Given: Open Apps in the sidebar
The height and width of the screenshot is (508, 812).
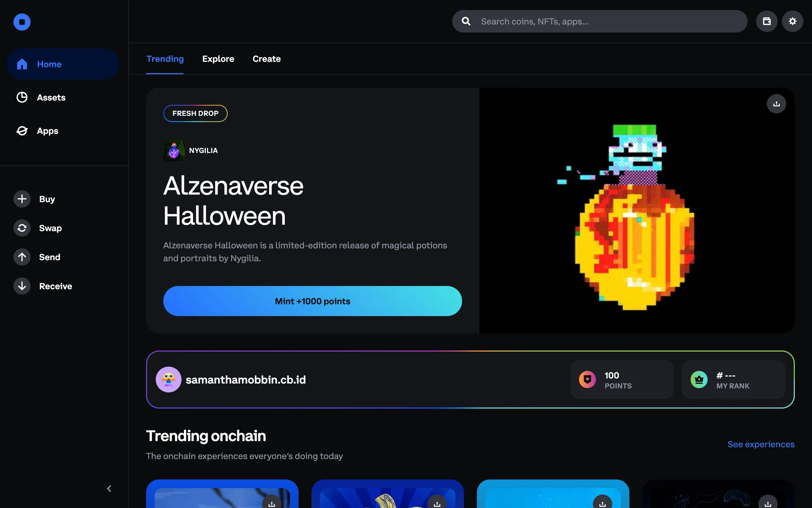Looking at the screenshot, I should [x=47, y=131].
